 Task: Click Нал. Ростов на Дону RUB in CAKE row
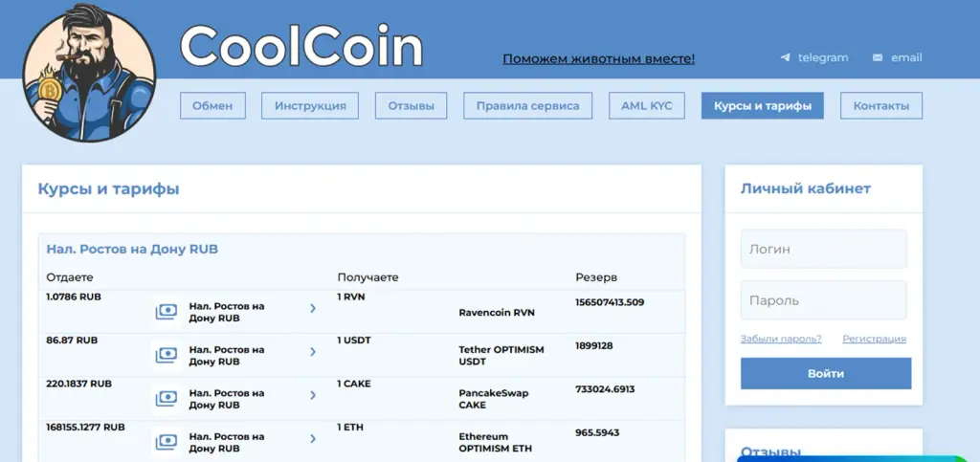point(227,399)
